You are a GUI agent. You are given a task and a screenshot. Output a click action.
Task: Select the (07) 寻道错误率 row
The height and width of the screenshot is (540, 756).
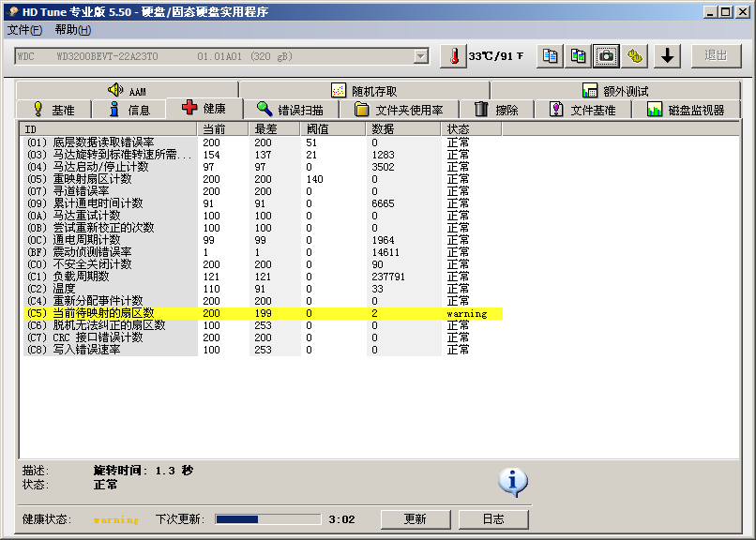[x=263, y=191]
